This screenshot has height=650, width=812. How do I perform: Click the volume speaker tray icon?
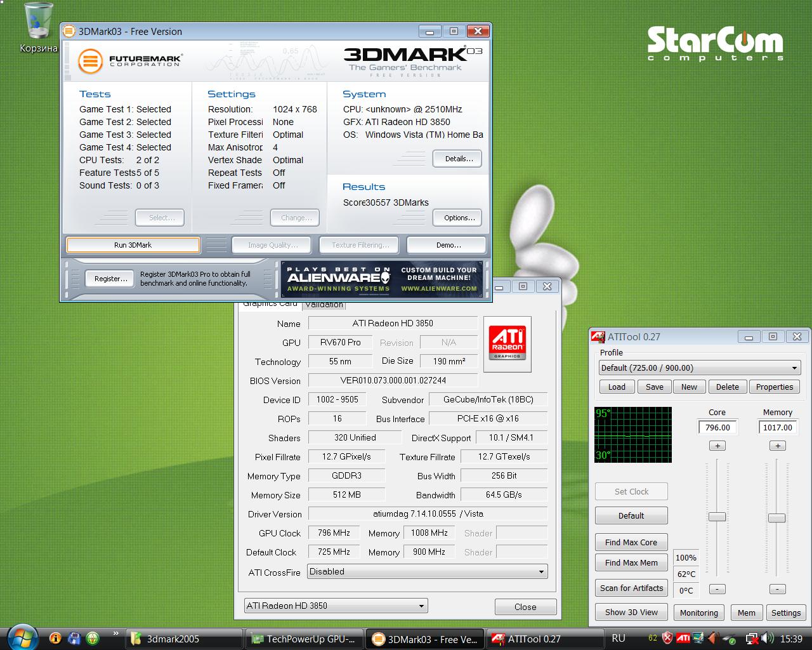768,639
